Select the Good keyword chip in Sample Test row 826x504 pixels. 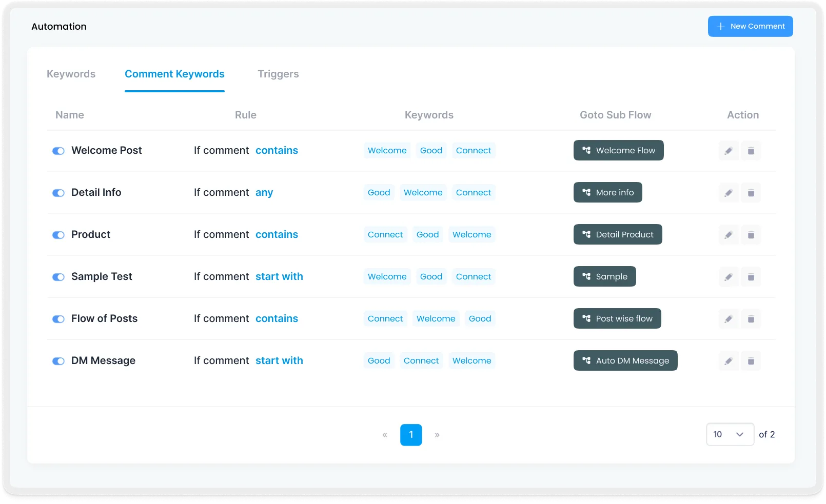[x=431, y=276]
